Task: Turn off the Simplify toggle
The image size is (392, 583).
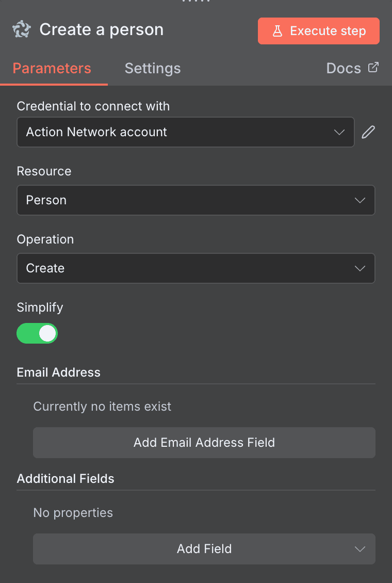Action: 37,333
